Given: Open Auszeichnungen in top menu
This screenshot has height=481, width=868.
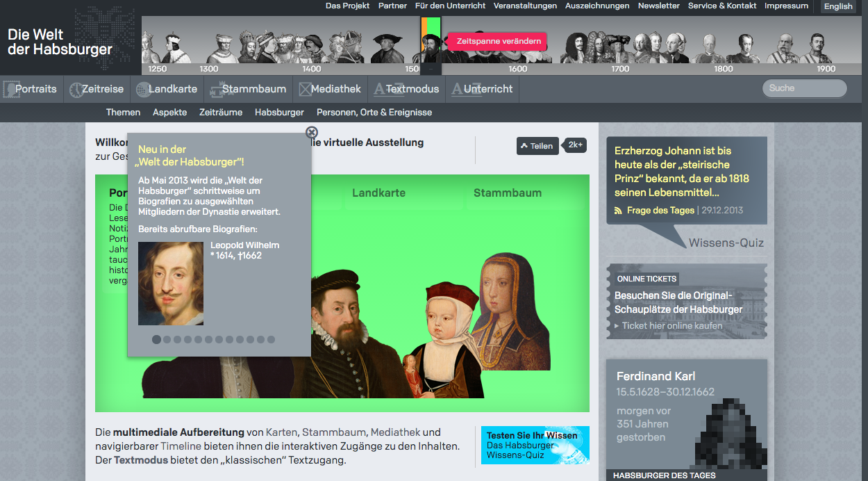Looking at the screenshot, I should pyautogui.click(x=597, y=6).
